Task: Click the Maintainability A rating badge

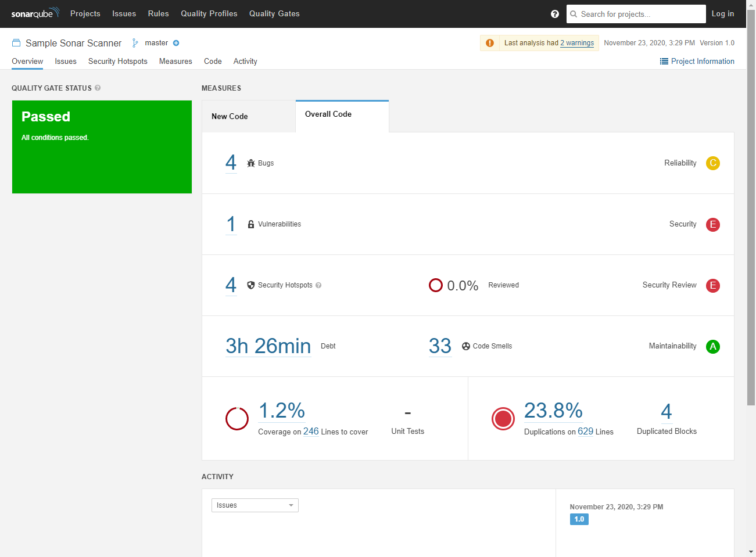Action: coord(712,347)
